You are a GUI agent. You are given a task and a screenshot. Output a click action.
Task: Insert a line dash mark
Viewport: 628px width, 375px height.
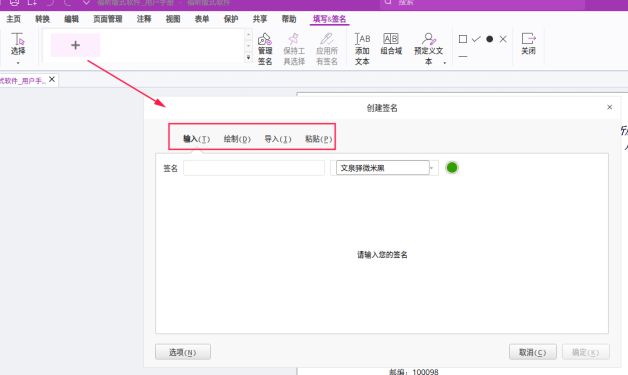pyautogui.click(x=463, y=56)
